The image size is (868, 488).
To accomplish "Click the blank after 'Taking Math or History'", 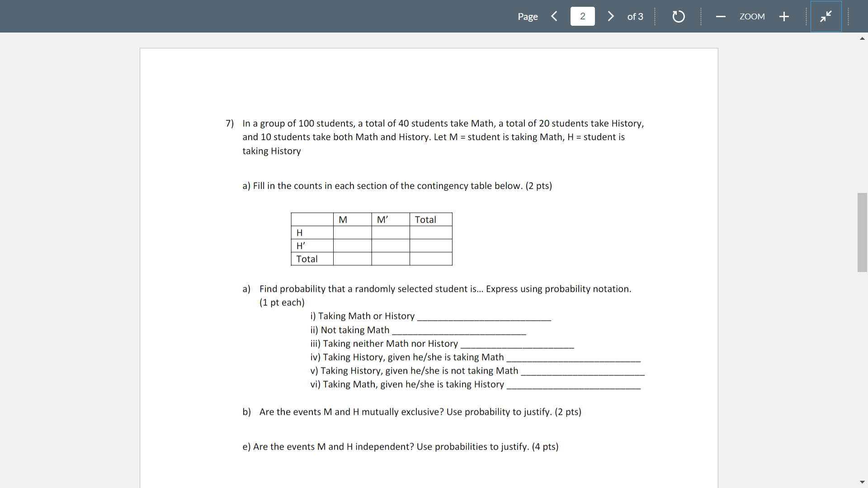I will click(x=484, y=319).
